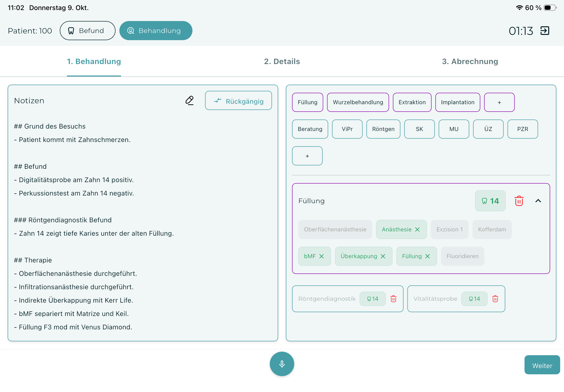Enable the Oberflächenanästhesie chip
Screen dimensions: 564x392
coord(335,229)
